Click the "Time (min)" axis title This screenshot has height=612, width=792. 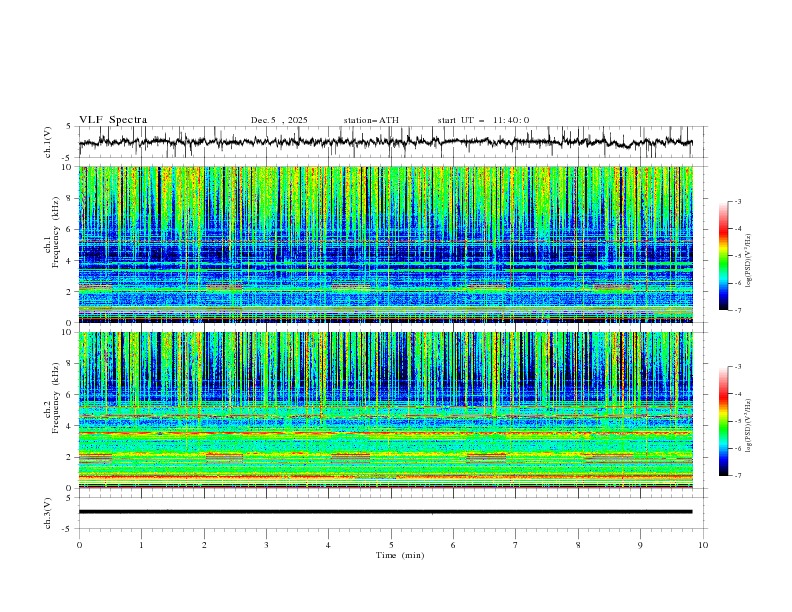(x=400, y=555)
